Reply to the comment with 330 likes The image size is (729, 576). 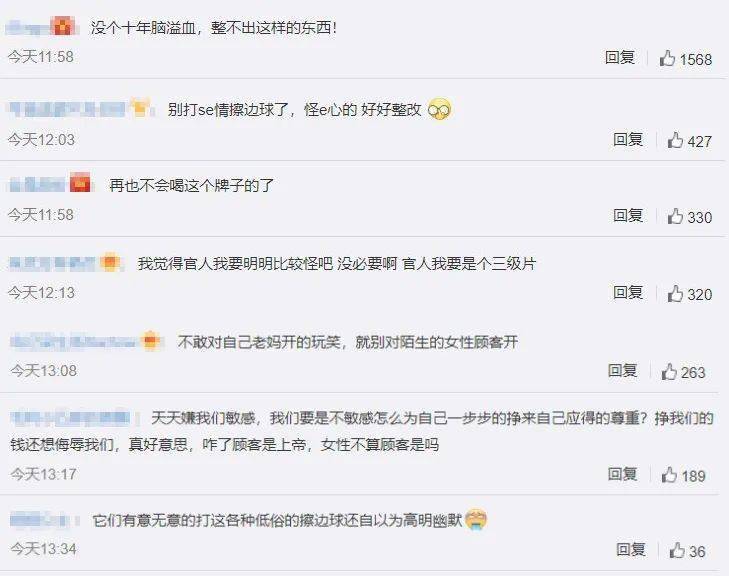click(x=628, y=215)
